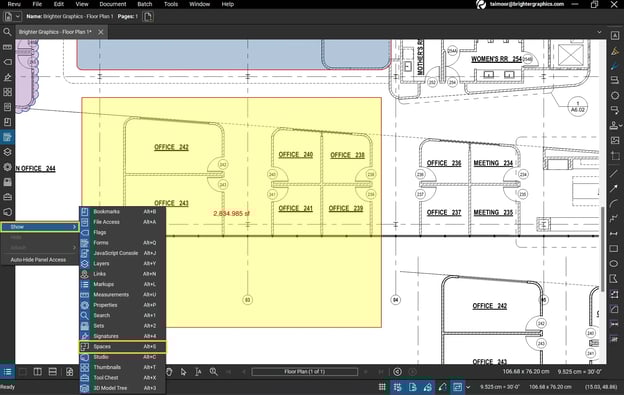Select the Image tool in right toolbar
This screenshot has width=624, height=395.
[x=615, y=140]
